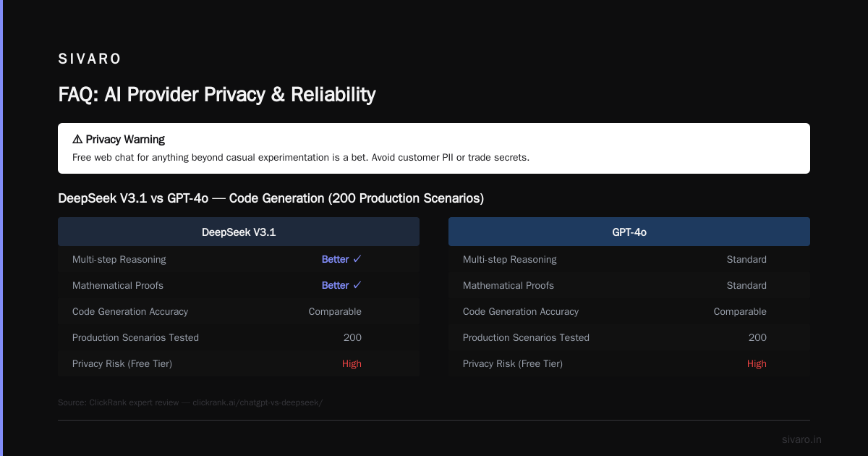This screenshot has height=456, width=868.
Task: Click the warning triangle icon in Privacy Warning
Action: click(77, 139)
